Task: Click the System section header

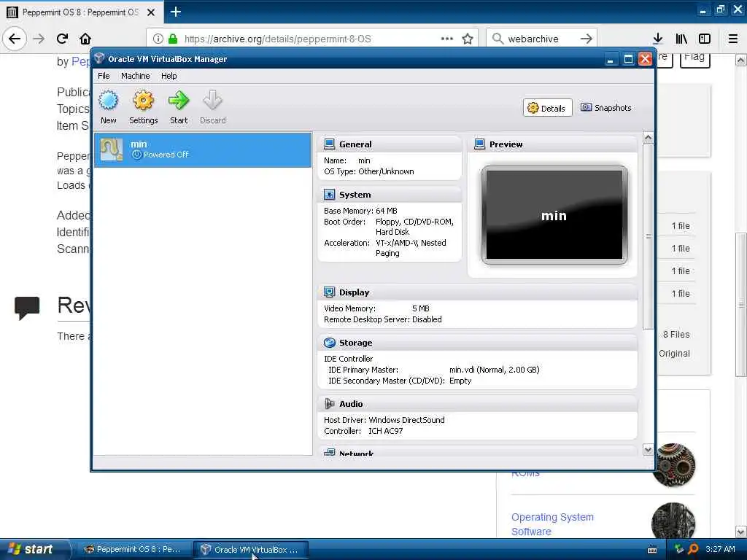Action: pyautogui.click(x=390, y=195)
